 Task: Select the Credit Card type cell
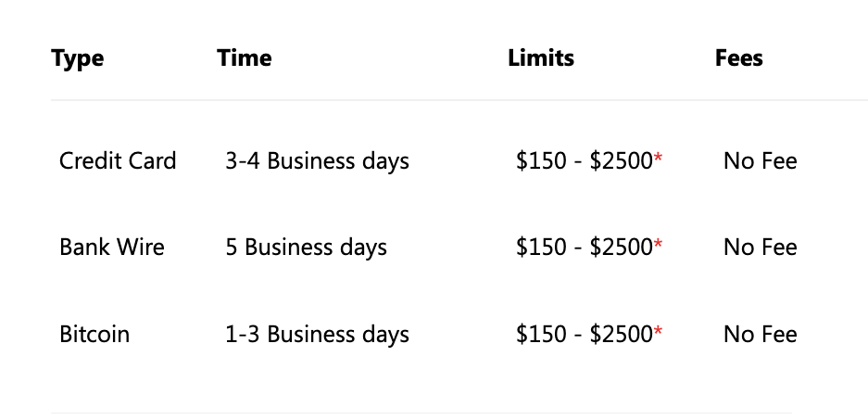118,160
